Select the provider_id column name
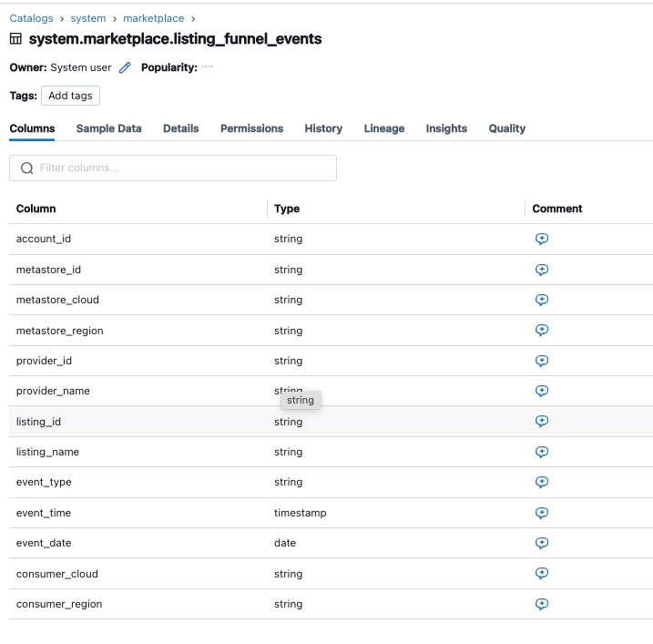Image resolution: width=653 pixels, height=644 pixels. pyautogui.click(x=44, y=361)
